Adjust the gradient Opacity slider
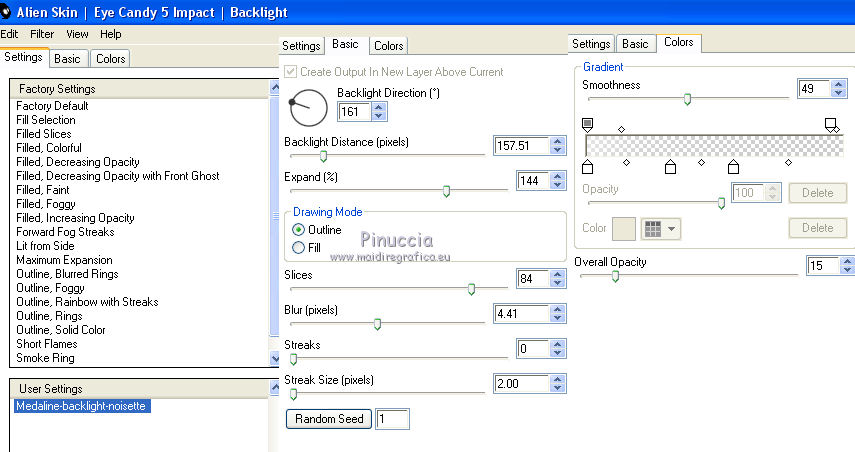855x452 pixels. click(721, 203)
